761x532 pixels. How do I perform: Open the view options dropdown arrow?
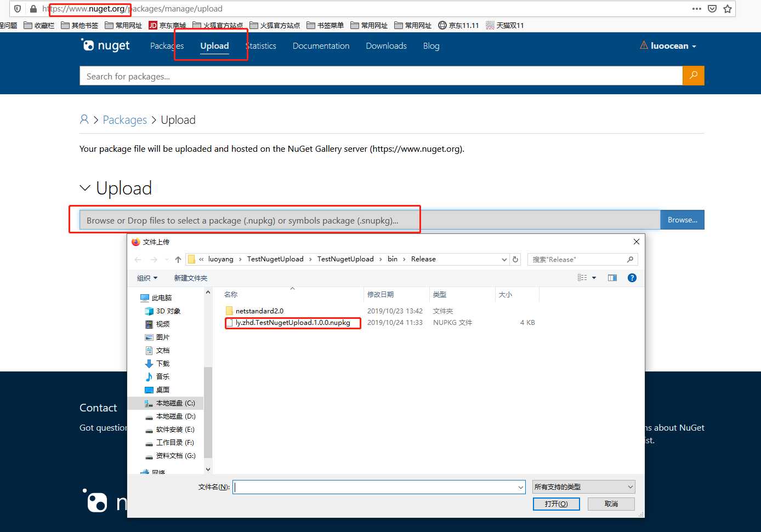click(594, 278)
